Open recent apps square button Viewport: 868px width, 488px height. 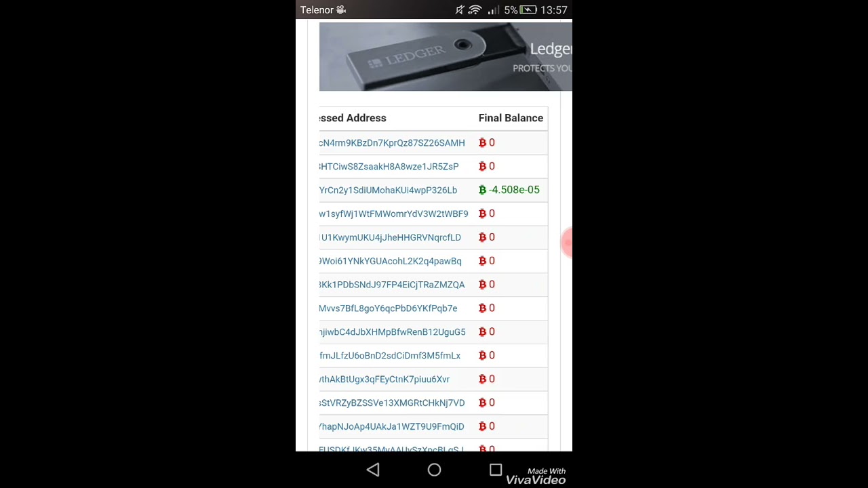click(496, 470)
